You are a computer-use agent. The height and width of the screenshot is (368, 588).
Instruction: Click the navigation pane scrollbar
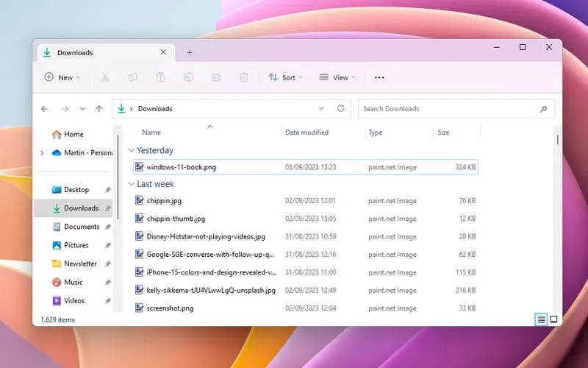(118, 177)
